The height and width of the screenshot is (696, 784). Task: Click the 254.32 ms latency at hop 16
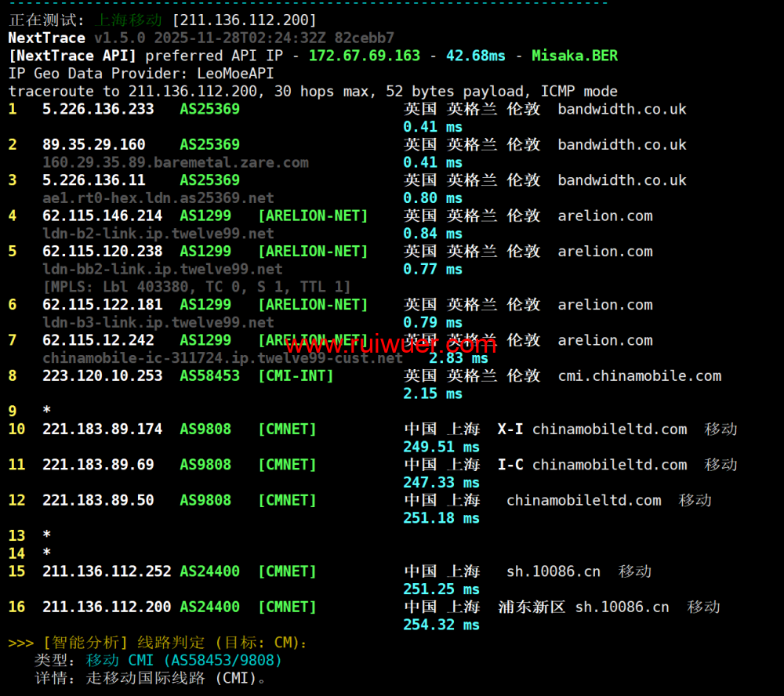(441, 625)
